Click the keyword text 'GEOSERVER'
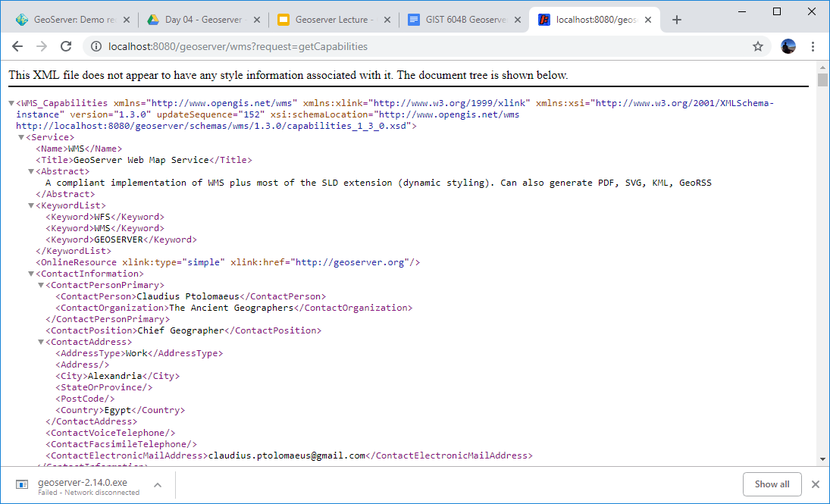The image size is (830, 504). [x=118, y=239]
